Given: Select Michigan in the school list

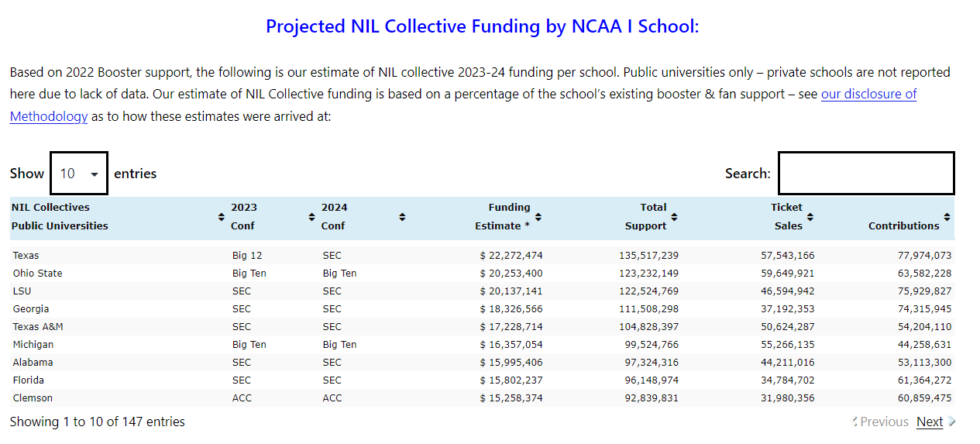Looking at the screenshot, I should pyautogui.click(x=33, y=345).
